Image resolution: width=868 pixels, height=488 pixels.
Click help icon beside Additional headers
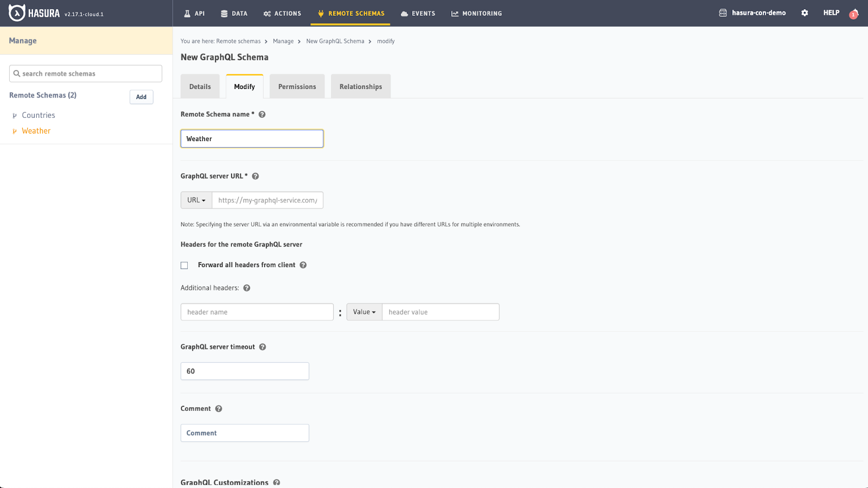point(247,288)
